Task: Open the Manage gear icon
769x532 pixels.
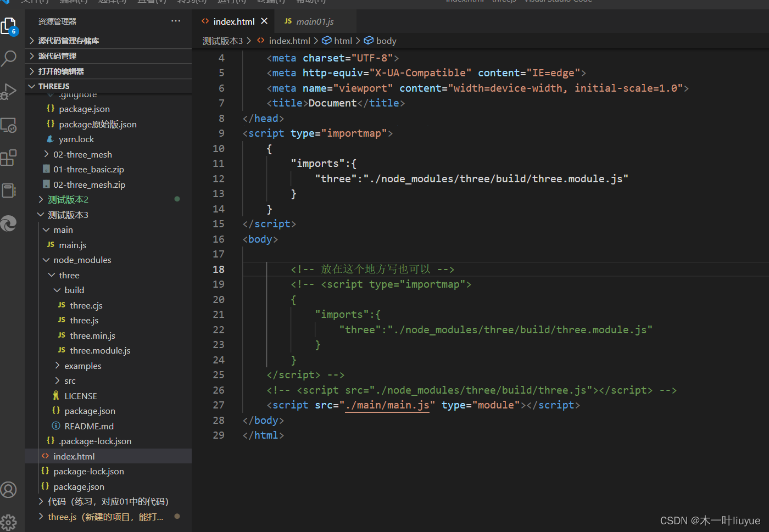Action: [9, 522]
